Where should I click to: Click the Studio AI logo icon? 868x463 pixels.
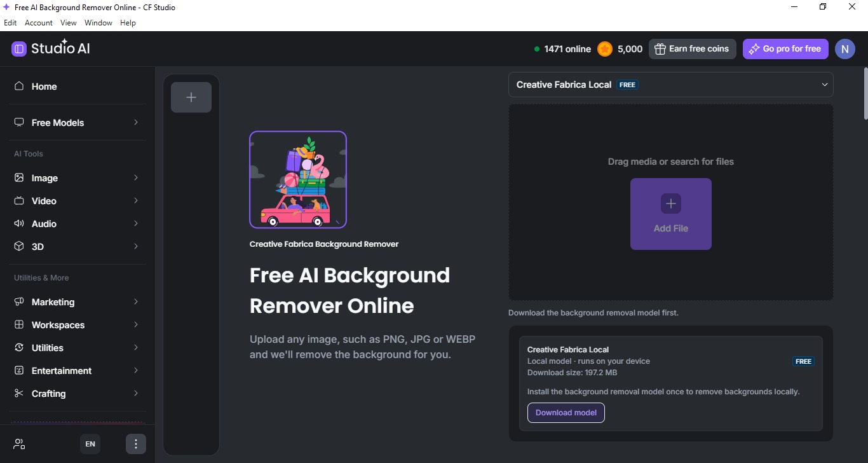pyautogui.click(x=19, y=49)
